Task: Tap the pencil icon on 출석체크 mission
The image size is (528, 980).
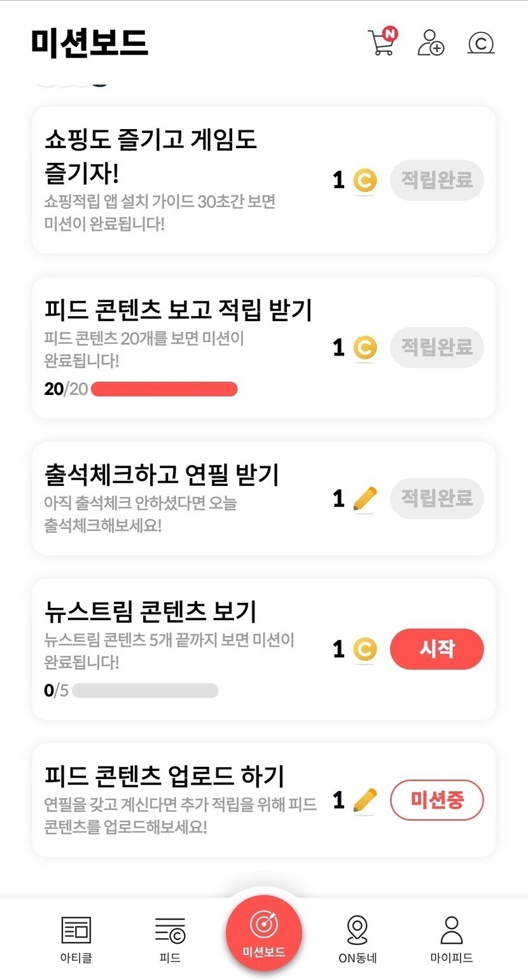Action: tap(365, 499)
